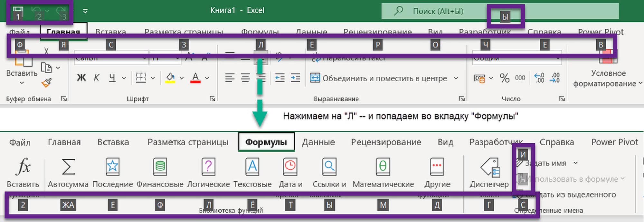Expand the font color dropdown arrow
This screenshot has width=644, height=222.
coord(207,78)
